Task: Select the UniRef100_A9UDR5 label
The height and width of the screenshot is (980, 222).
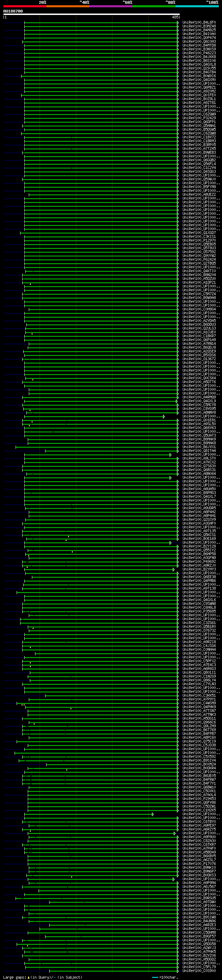Action: (199, 508)
